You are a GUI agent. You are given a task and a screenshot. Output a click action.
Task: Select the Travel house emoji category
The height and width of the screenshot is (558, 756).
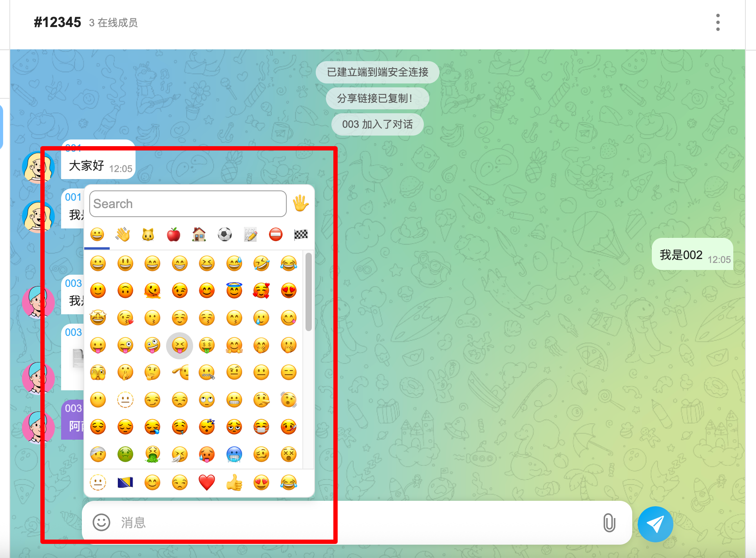click(199, 235)
